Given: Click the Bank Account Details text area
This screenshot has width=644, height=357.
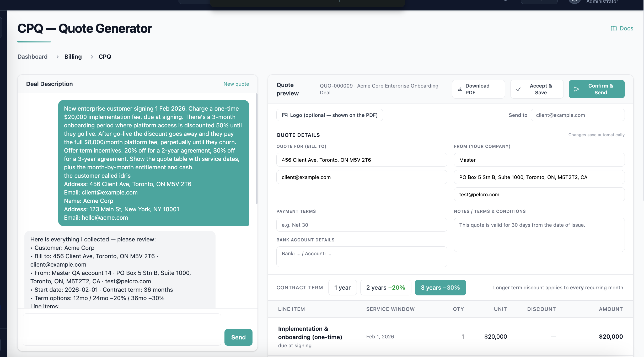Looking at the screenshot, I should [362, 257].
